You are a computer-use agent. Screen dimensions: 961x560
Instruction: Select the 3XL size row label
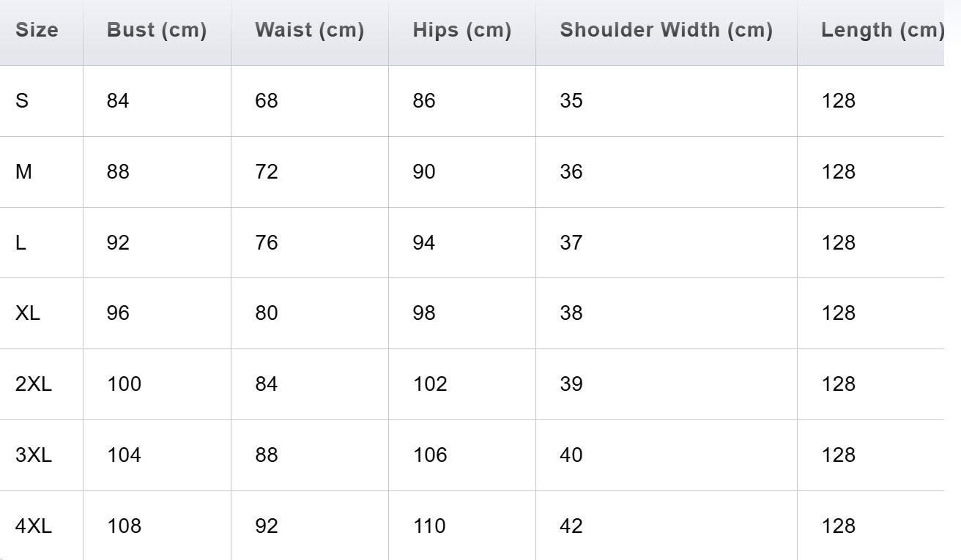pyautogui.click(x=34, y=455)
